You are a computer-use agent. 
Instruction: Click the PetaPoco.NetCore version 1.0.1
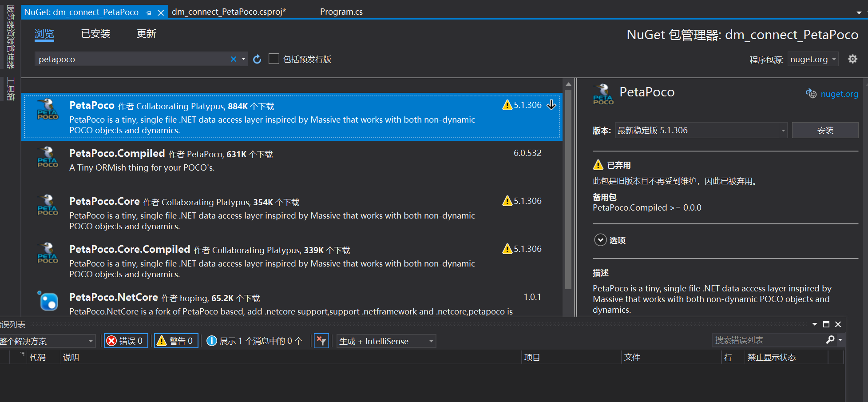(x=532, y=297)
